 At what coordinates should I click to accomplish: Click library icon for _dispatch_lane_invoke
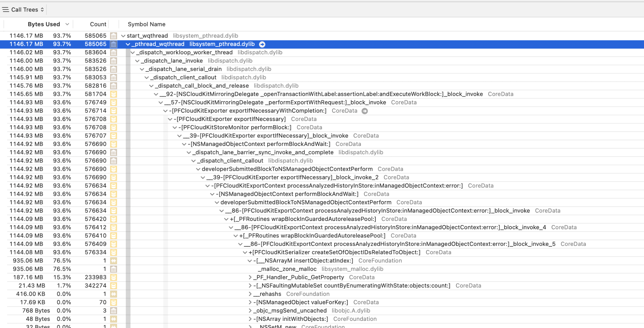[113, 61]
